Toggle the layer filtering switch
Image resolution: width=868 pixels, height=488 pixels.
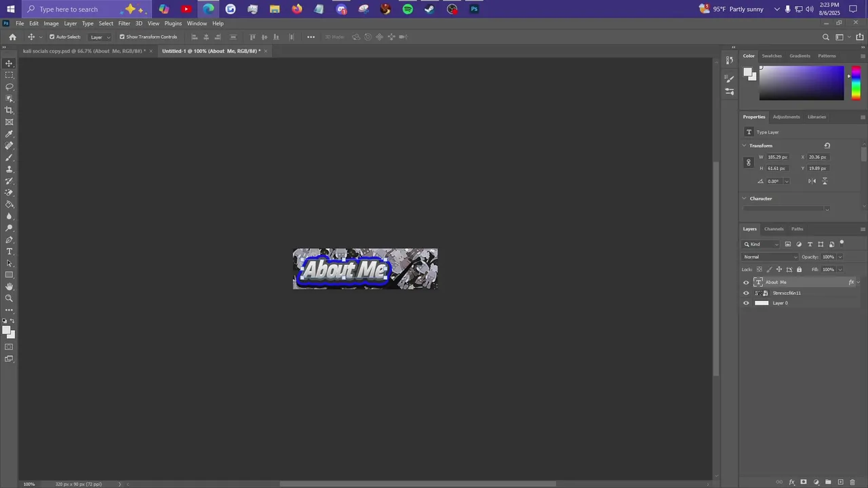pyautogui.click(x=842, y=243)
